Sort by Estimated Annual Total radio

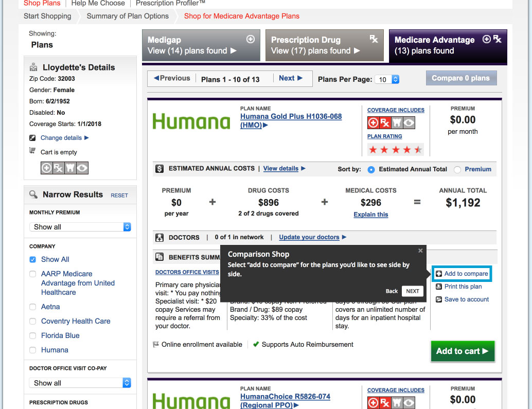[371, 170]
